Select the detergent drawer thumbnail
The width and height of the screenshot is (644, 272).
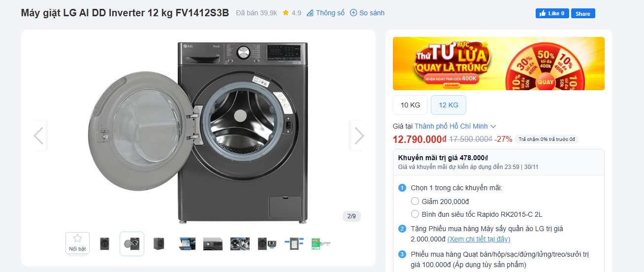coord(186,243)
